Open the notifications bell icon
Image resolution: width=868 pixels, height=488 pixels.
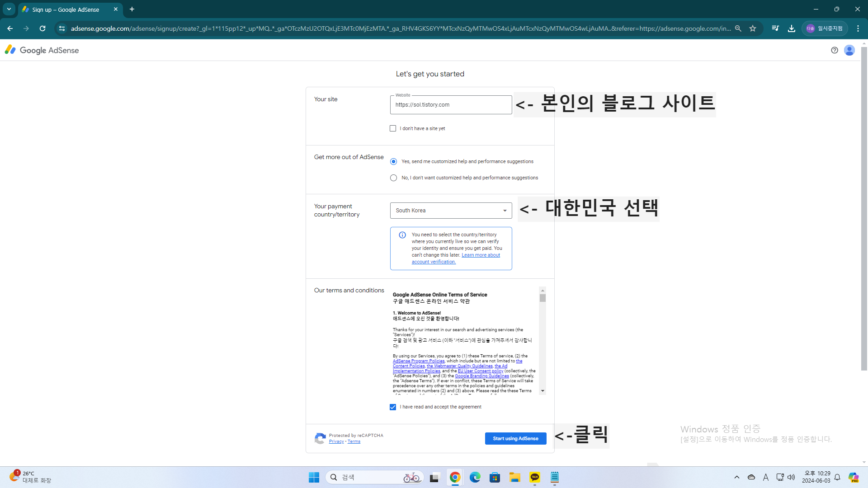tap(837, 477)
